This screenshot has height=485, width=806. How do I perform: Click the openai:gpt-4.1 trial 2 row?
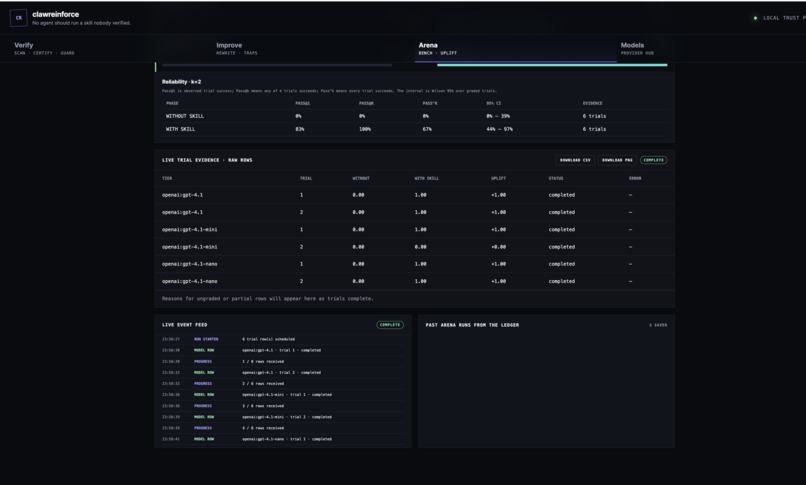click(414, 212)
